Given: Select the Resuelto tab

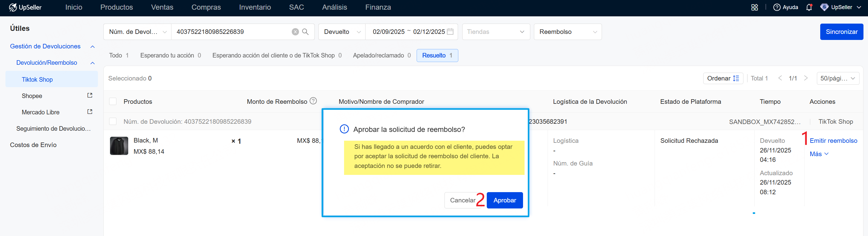Looking at the screenshot, I should [437, 55].
